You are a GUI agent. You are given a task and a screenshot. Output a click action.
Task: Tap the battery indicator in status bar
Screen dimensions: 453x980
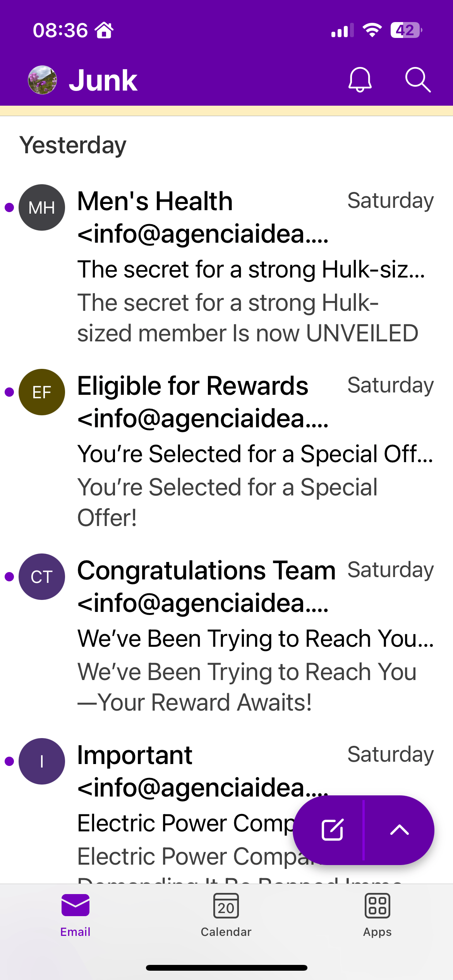point(406,30)
